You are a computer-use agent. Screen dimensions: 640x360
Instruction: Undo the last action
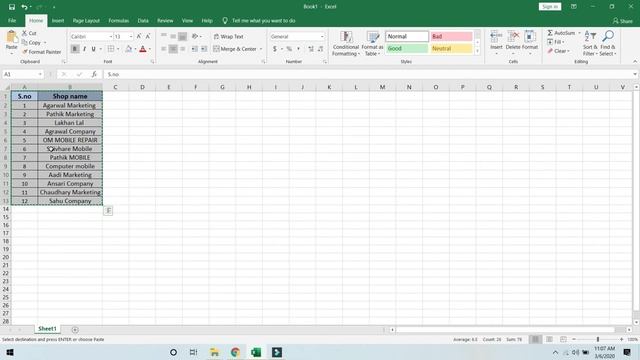tap(24, 7)
